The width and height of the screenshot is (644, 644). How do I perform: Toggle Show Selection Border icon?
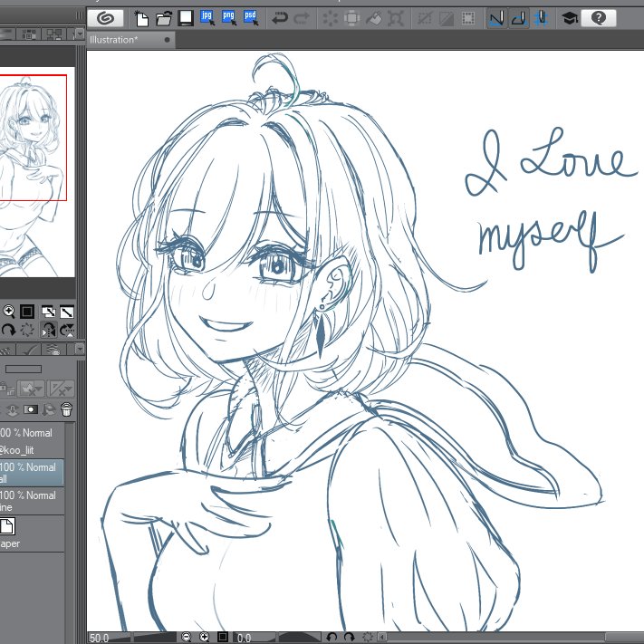[468, 18]
